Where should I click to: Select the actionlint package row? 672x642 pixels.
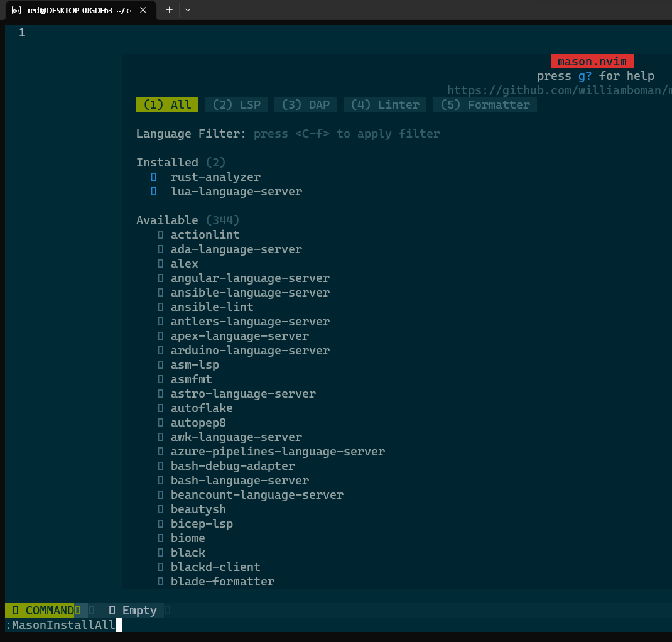point(205,235)
